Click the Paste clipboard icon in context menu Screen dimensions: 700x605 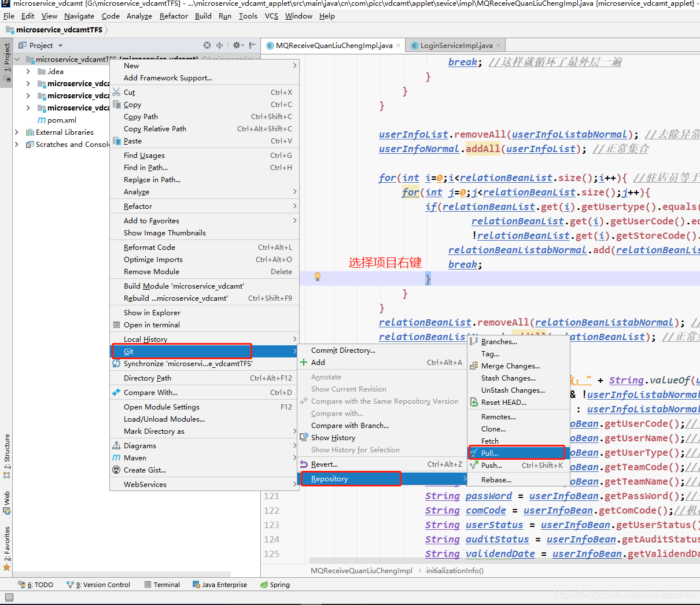(x=116, y=141)
